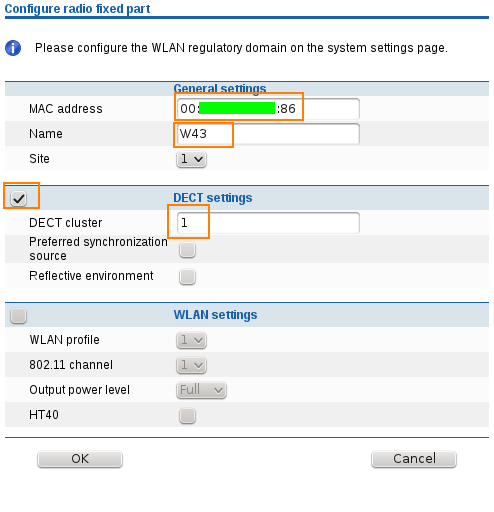Uncheck the DECT settings checkbox

[18, 199]
